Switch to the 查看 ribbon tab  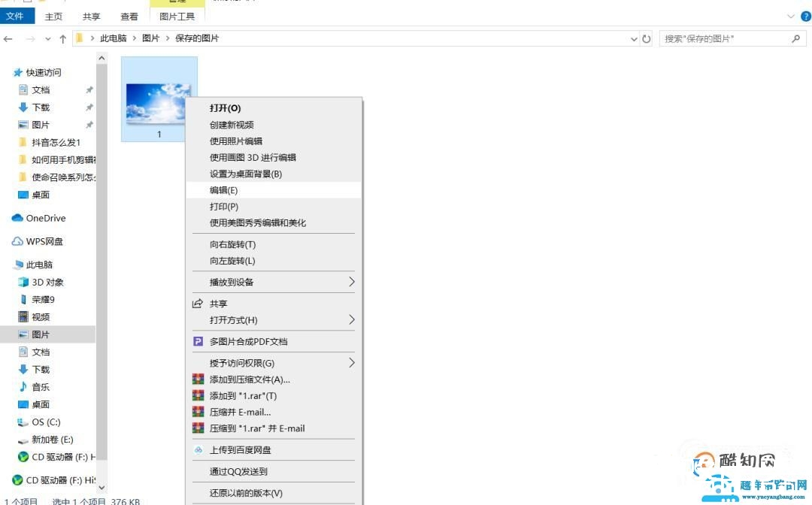point(129,16)
